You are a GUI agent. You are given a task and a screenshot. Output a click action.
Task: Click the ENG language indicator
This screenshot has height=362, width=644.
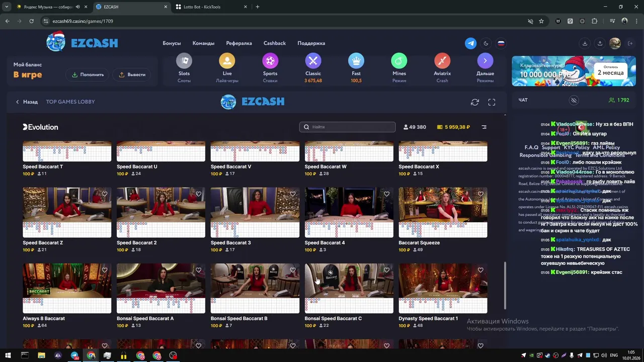pos(614,355)
